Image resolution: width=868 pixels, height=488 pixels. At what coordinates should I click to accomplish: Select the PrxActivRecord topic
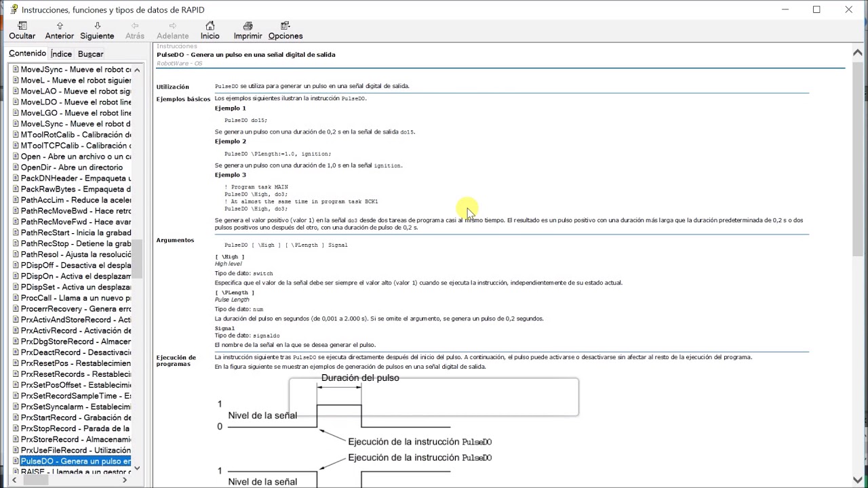[76, 331]
